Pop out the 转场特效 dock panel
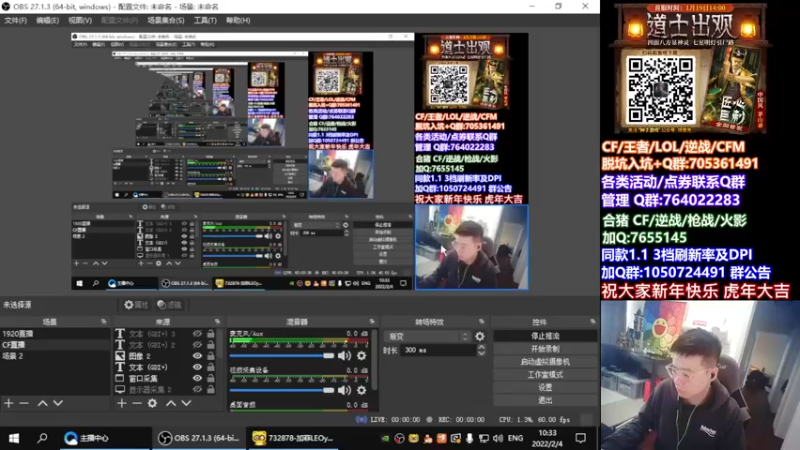The image size is (800, 450). (481, 321)
